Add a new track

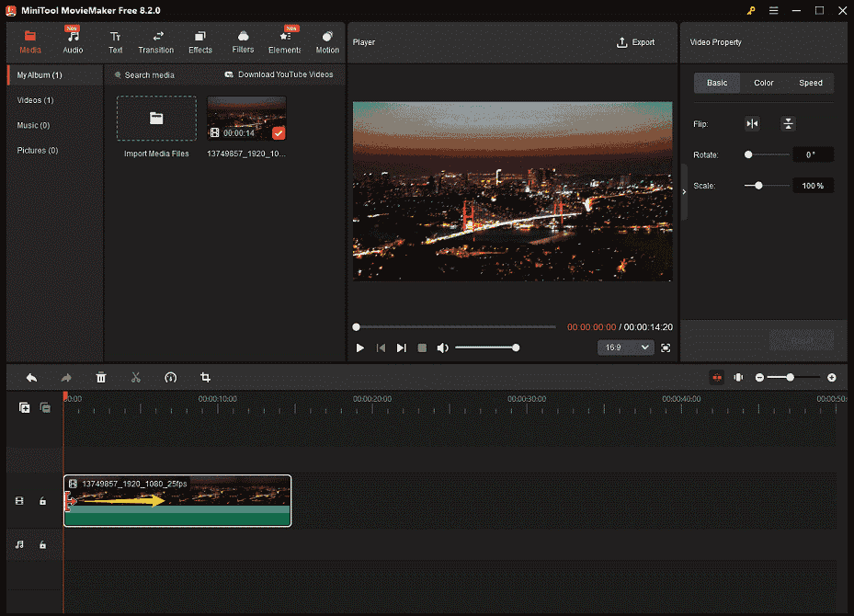coord(25,407)
